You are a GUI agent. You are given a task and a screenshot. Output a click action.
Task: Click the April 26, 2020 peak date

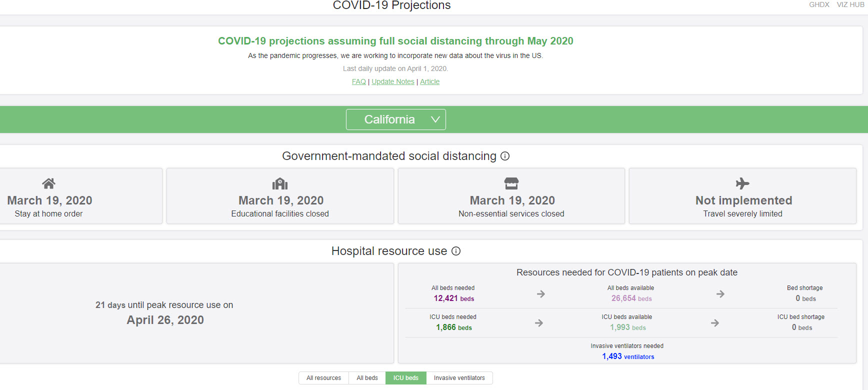tap(165, 320)
